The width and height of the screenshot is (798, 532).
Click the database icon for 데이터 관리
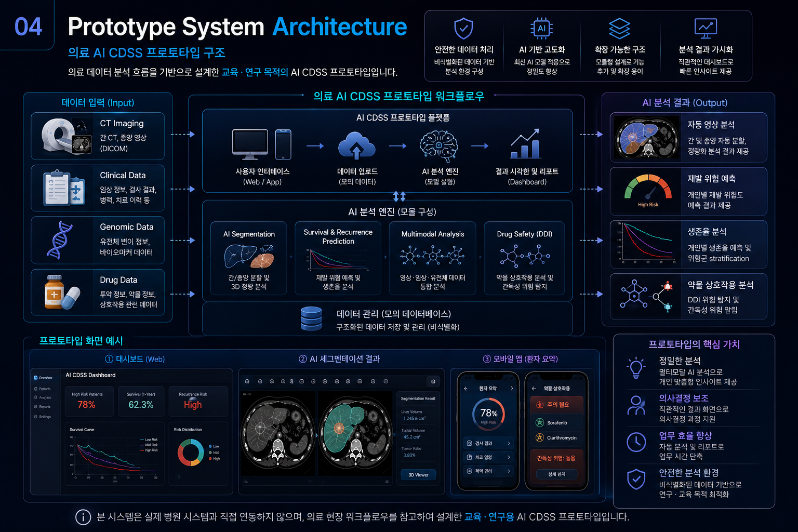tap(311, 318)
